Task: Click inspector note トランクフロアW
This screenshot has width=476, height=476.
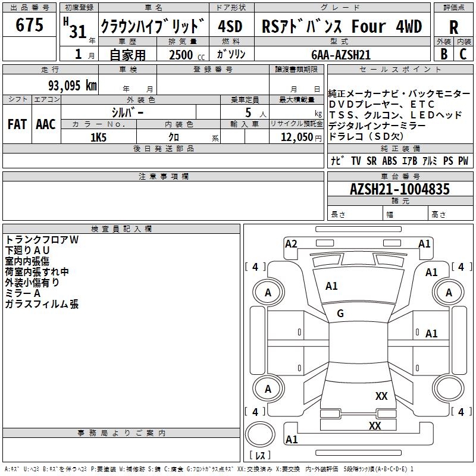Action: click(x=42, y=240)
